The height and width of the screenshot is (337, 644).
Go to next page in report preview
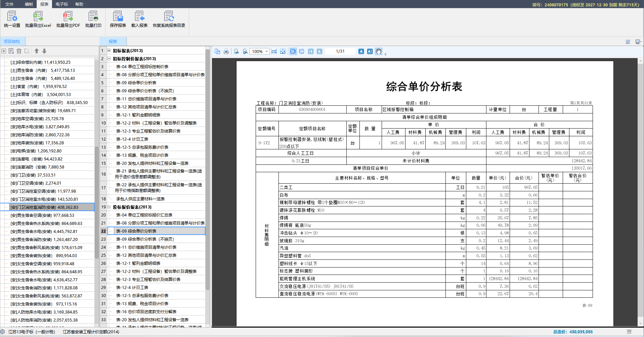(x=361, y=51)
